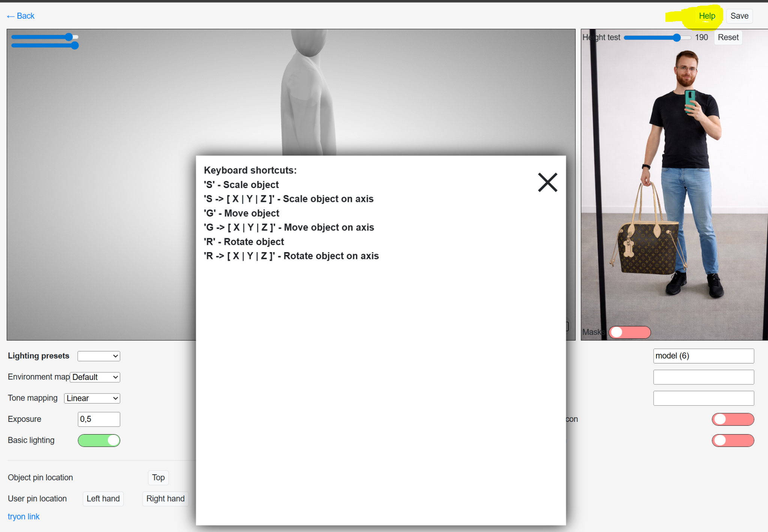Screen dimensions: 768x532
Task: Go Back using the arrow link
Action: 21,16
